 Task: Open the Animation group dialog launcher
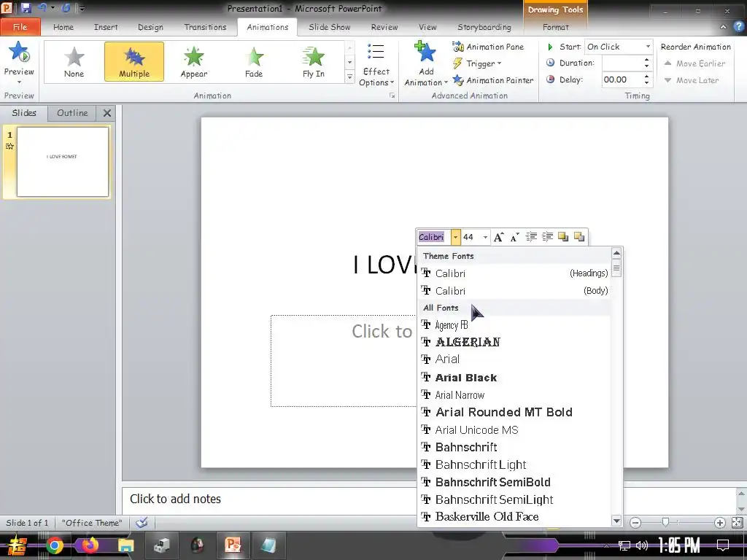coord(392,96)
